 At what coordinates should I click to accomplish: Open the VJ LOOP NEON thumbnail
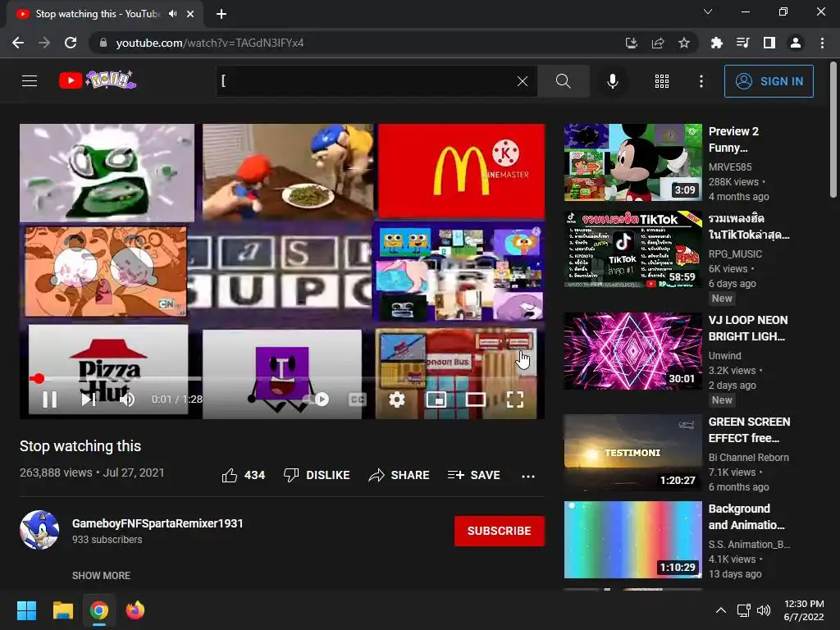[632, 351]
